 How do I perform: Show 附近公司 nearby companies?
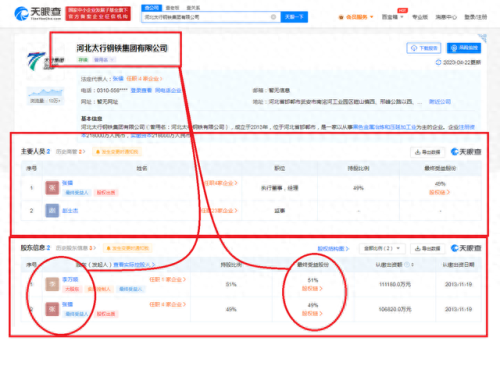point(440,102)
